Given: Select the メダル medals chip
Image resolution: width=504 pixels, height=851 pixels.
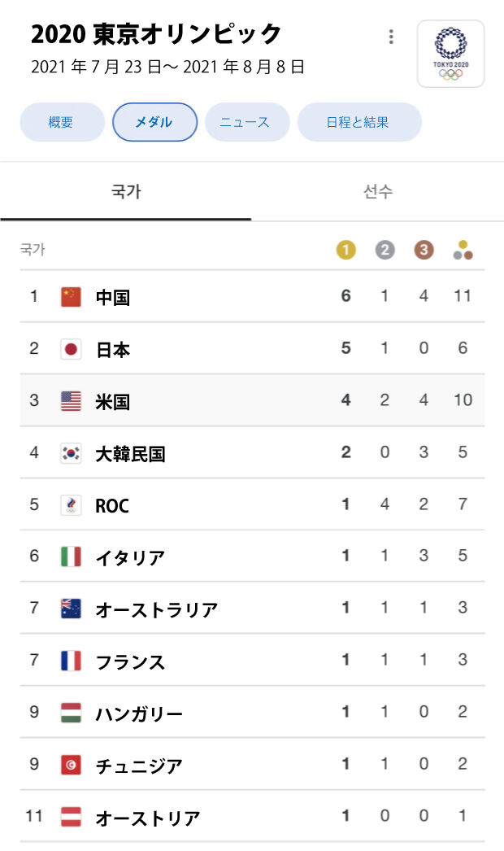Looking at the screenshot, I should click(154, 122).
